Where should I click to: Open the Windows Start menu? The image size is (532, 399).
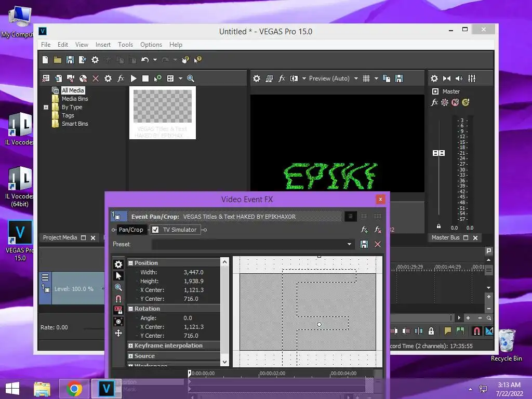[12, 389]
